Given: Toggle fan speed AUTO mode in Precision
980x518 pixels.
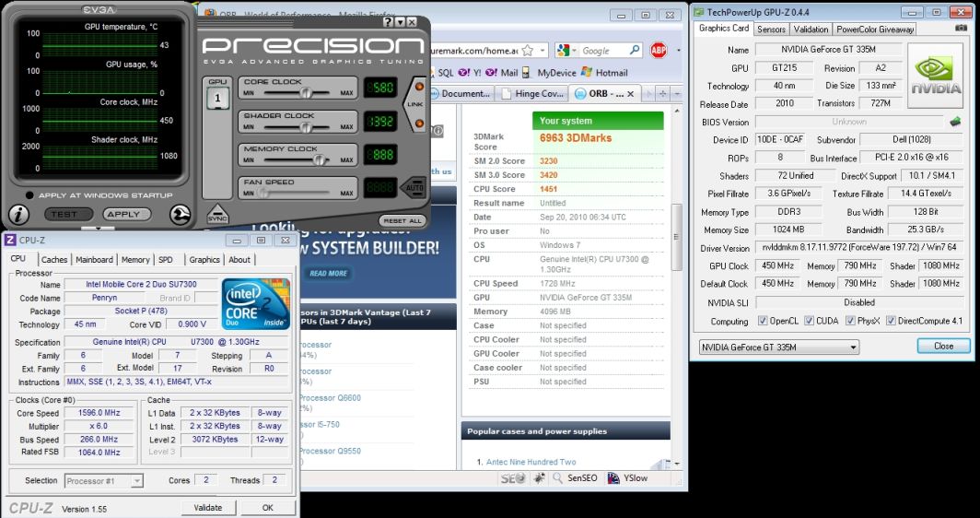Looking at the screenshot, I should (414, 187).
